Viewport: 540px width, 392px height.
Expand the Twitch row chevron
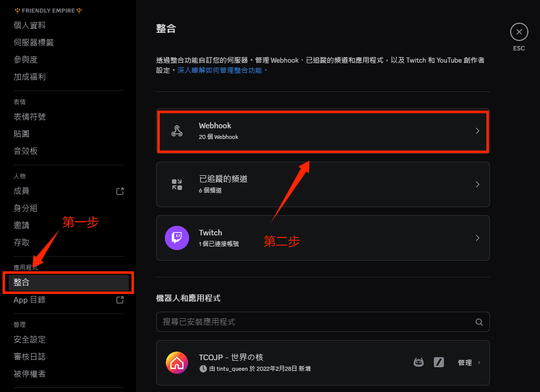[477, 238]
